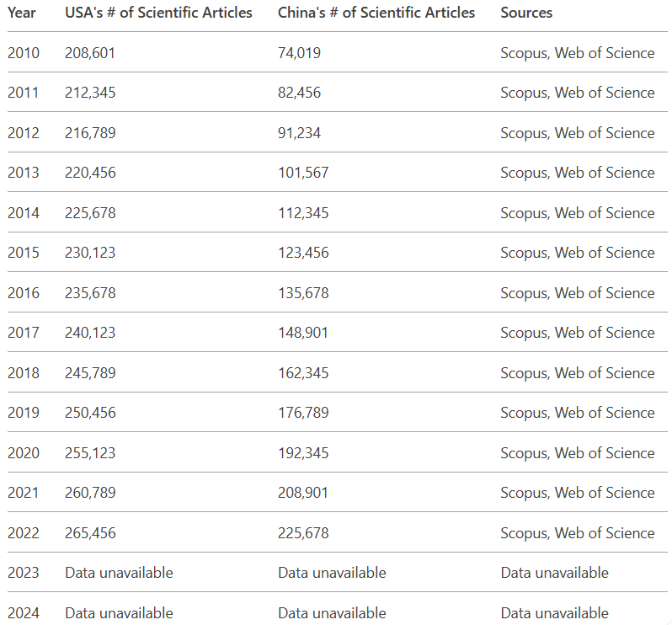The width and height of the screenshot is (672, 625).
Task: Click China's 2014 value 112,345
Action: pos(303,213)
